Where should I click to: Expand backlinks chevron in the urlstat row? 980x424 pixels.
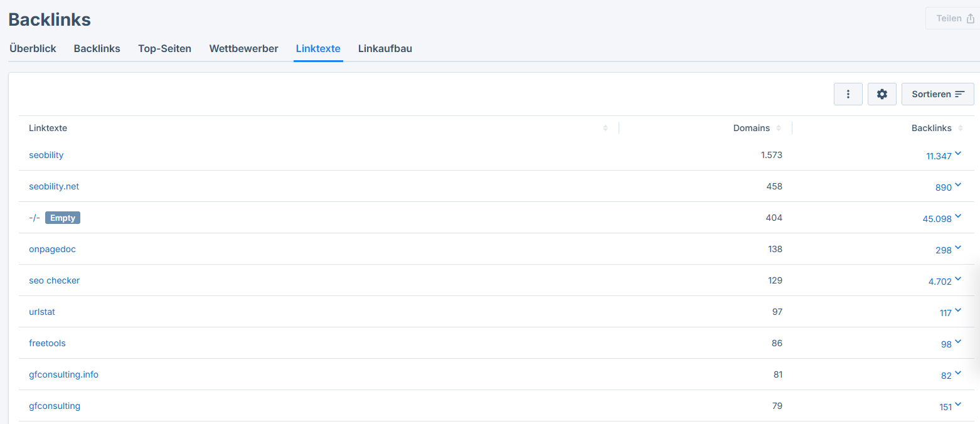coord(958,310)
